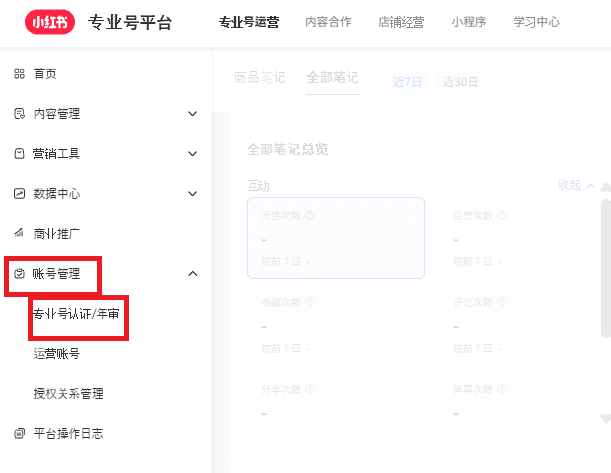This screenshot has height=473, width=611.
Task: Open 授权关系管理 submenu item
Action: (x=68, y=394)
